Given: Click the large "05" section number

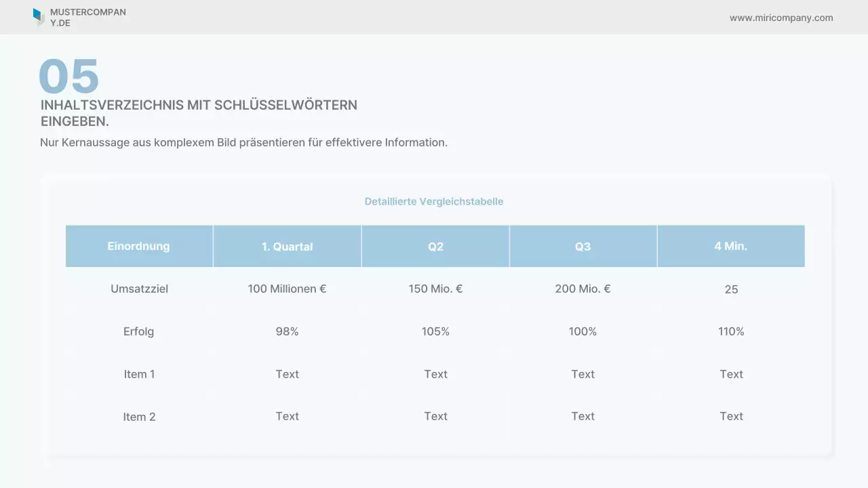Looking at the screenshot, I should coord(70,77).
